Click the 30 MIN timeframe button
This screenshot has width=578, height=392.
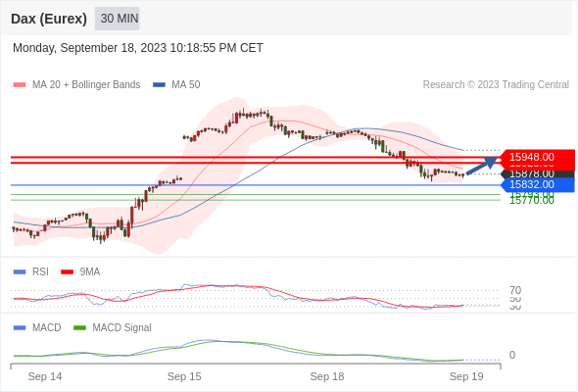point(118,19)
